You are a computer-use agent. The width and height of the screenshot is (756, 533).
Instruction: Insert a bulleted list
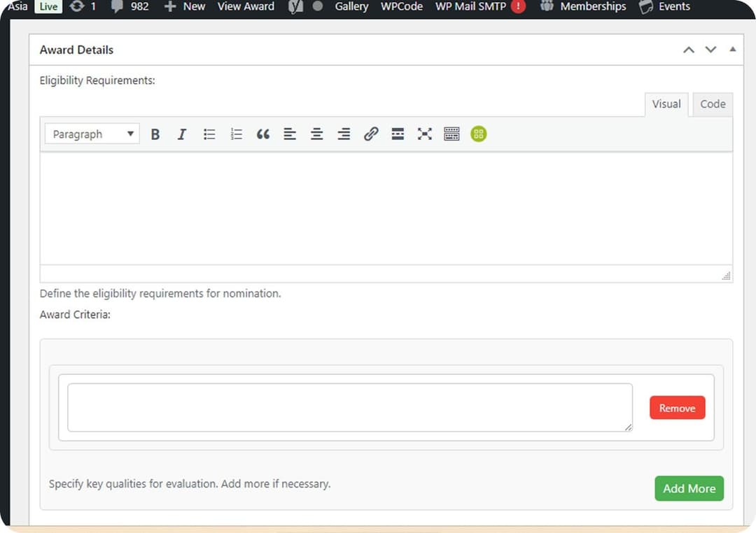(x=209, y=134)
